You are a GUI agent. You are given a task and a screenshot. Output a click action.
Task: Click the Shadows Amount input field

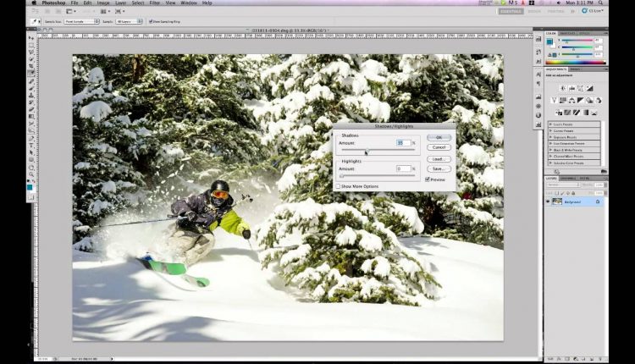[x=403, y=143]
